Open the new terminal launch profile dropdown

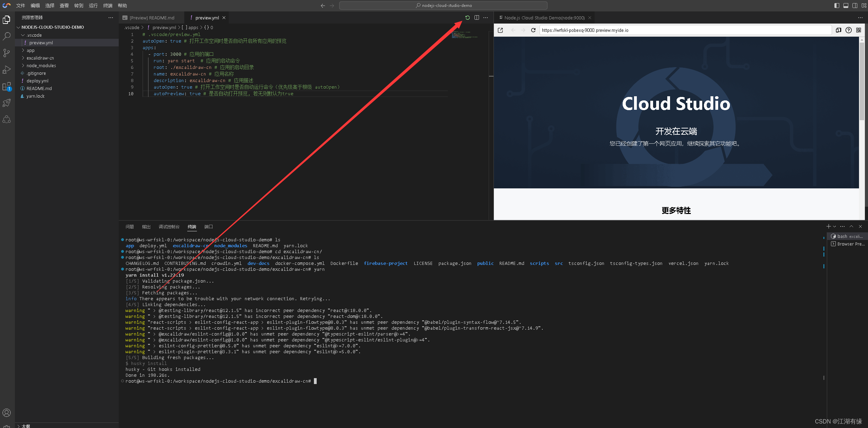834,226
